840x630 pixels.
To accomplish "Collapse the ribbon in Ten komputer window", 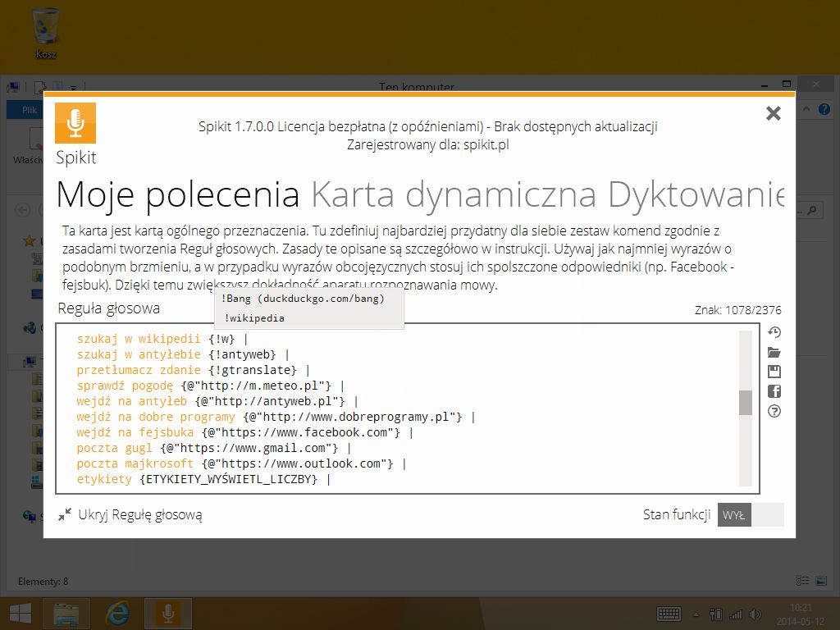I will pyautogui.click(x=806, y=109).
